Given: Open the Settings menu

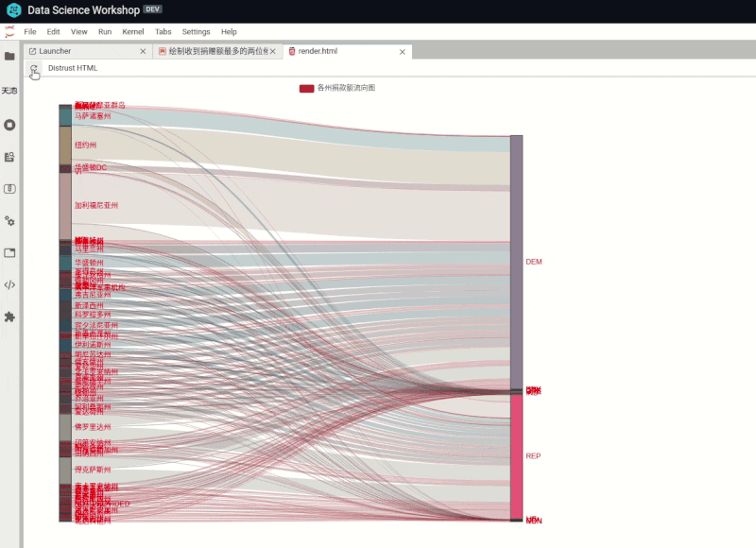Looking at the screenshot, I should click(197, 31).
